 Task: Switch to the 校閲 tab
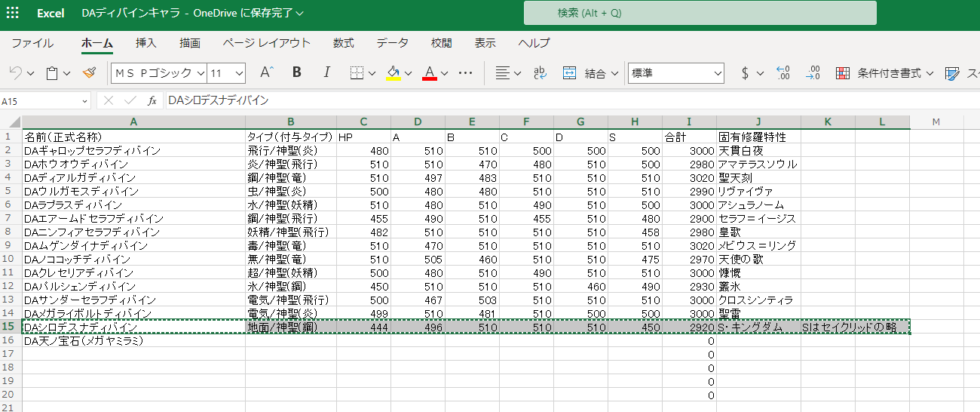(x=442, y=43)
